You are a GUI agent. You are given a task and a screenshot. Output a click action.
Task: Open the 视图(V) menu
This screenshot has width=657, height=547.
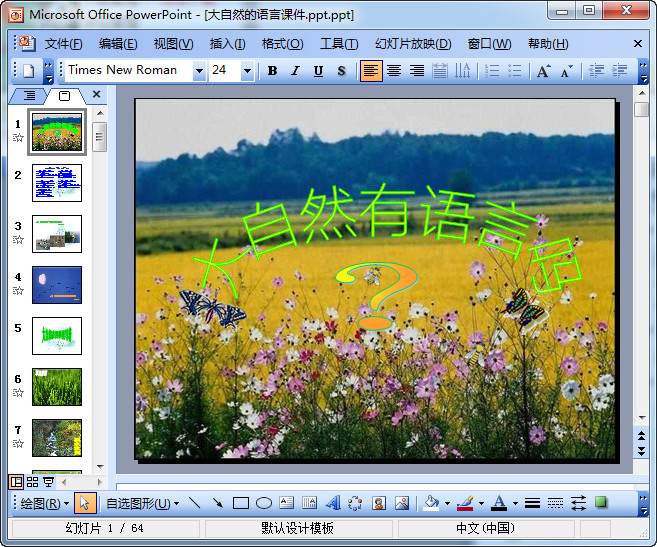(x=173, y=44)
